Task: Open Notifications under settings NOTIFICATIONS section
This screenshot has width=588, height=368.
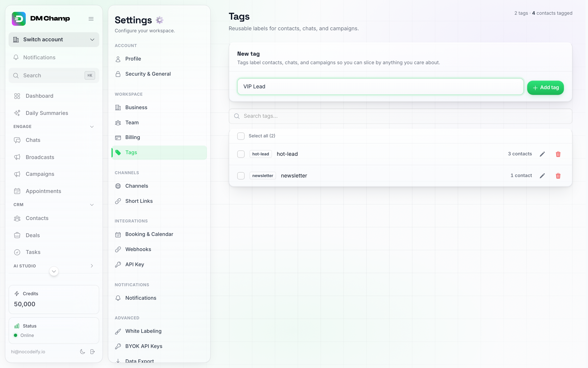Action: tap(159, 298)
